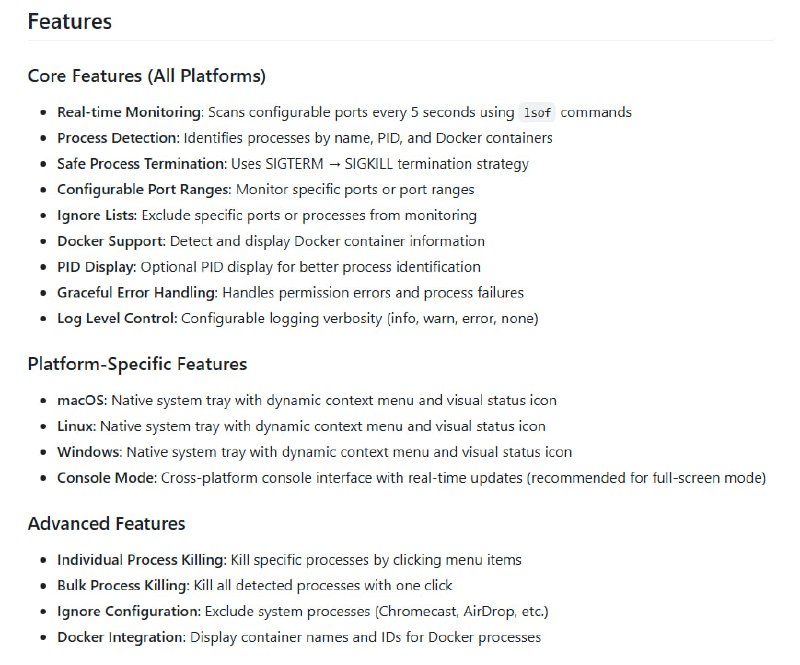
Task: Click the "Configurable Port Ranges" bold text
Action: pyautogui.click(x=143, y=190)
